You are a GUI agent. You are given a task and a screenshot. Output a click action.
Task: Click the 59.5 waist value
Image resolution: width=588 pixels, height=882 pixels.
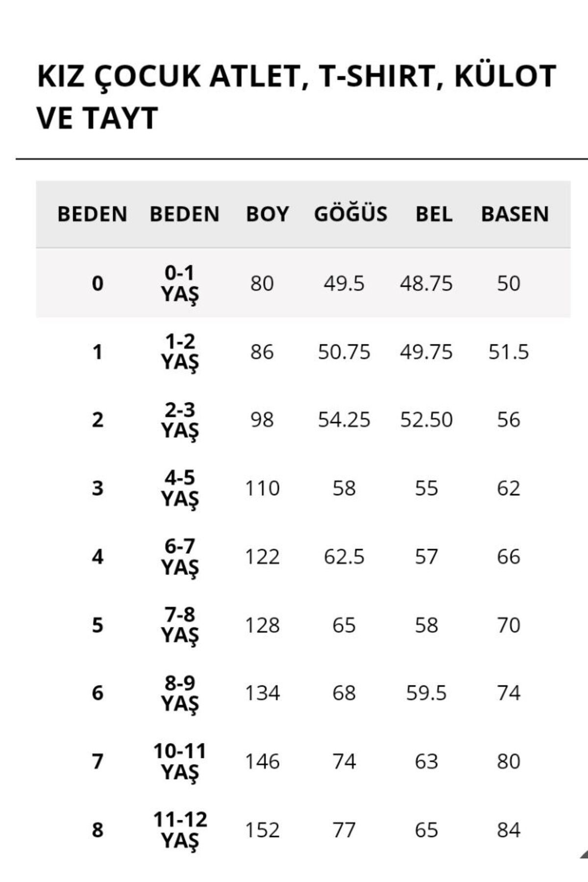tap(426, 693)
